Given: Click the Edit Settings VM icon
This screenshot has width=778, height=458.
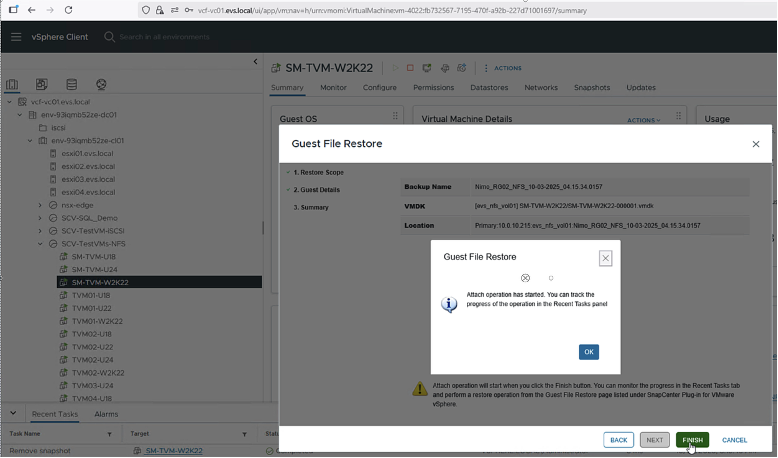Looking at the screenshot, I should tap(445, 68).
